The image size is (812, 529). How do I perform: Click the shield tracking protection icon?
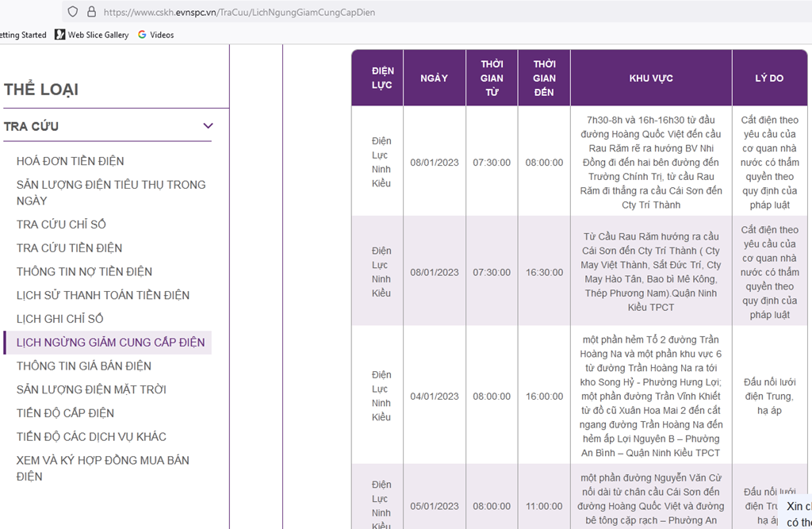pyautogui.click(x=73, y=12)
